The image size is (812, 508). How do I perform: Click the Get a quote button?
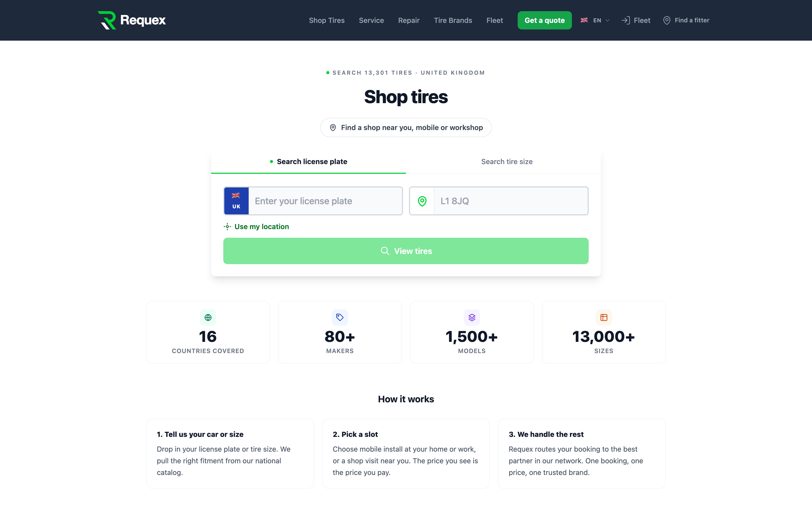click(x=545, y=20)
